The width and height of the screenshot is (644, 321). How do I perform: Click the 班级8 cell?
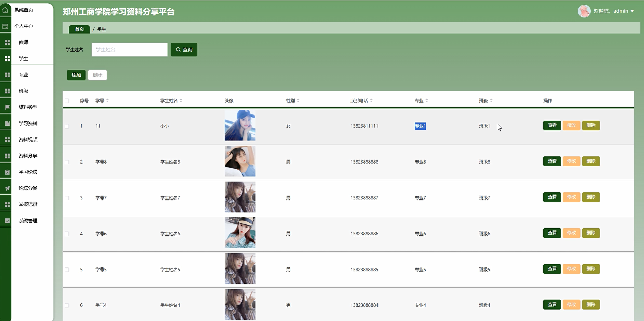pos(485,162)
